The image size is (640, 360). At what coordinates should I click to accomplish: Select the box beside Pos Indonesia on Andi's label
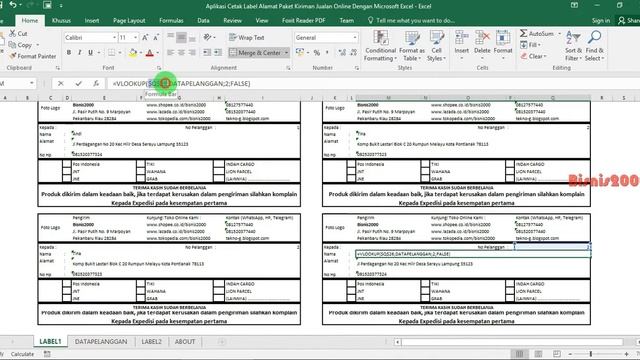pos(67,164)
